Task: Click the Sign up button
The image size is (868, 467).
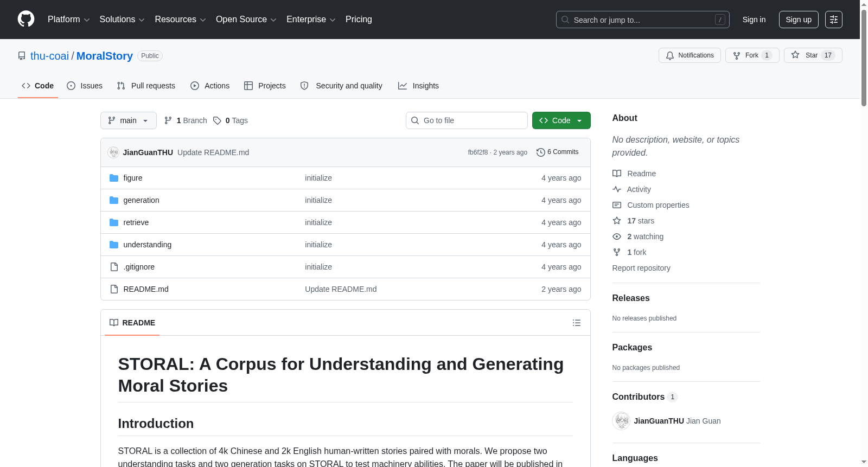Action: tap(799, 20)
